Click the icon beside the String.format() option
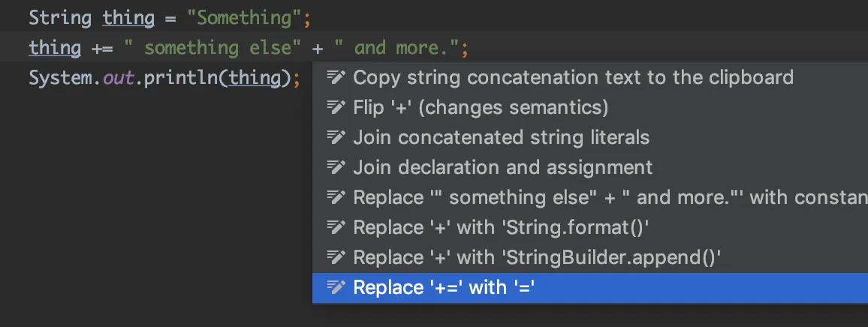The image size is (868, 327). pyautogui.click(x=336, y=227)
